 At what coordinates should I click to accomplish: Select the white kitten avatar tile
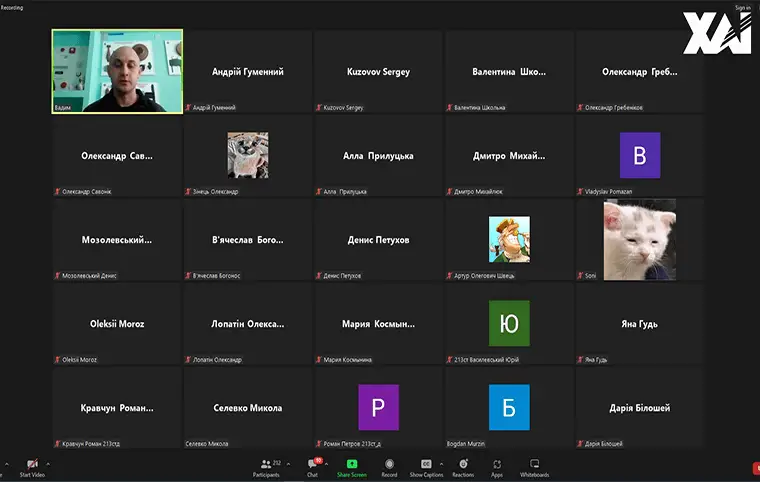click(639, 239)
